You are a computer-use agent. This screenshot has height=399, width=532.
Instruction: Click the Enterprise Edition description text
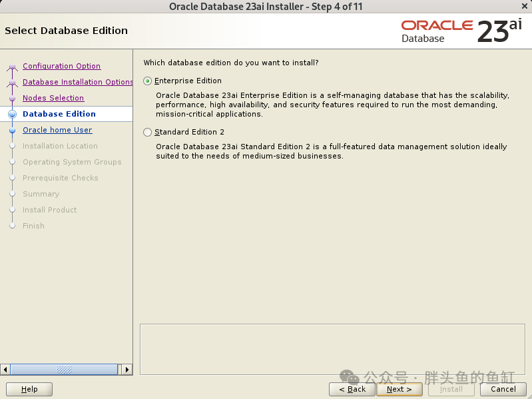[x=332, y=105]
